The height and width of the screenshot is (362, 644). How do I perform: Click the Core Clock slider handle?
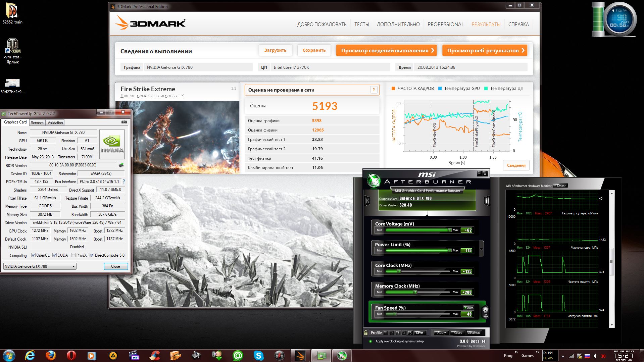[x=399, y=271]
